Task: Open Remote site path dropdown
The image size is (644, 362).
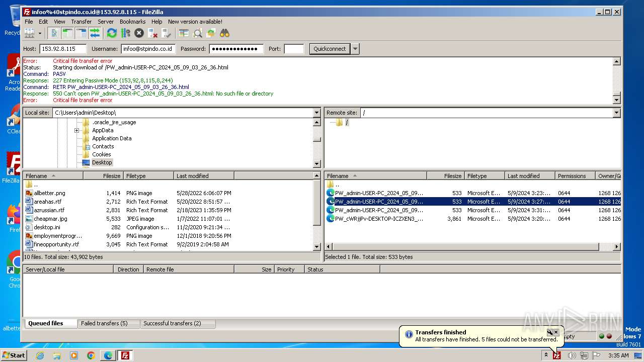Action: tap(616, 113)
